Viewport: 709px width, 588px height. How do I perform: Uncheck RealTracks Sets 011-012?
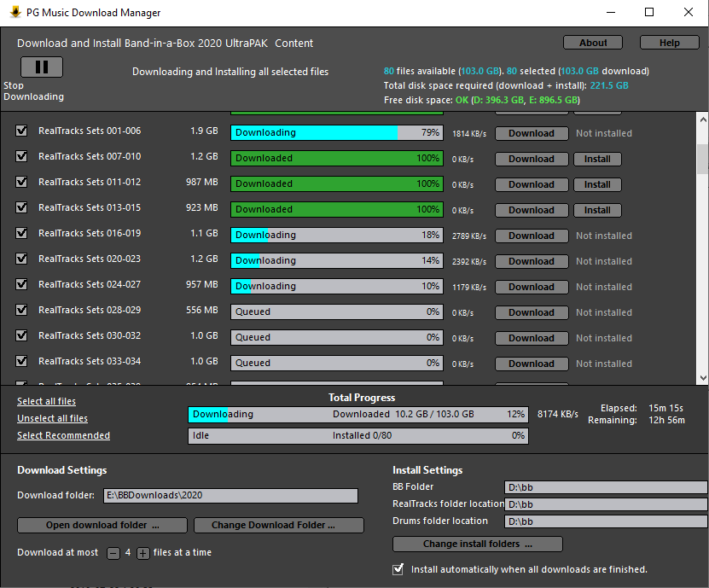[x=21, y=182]
